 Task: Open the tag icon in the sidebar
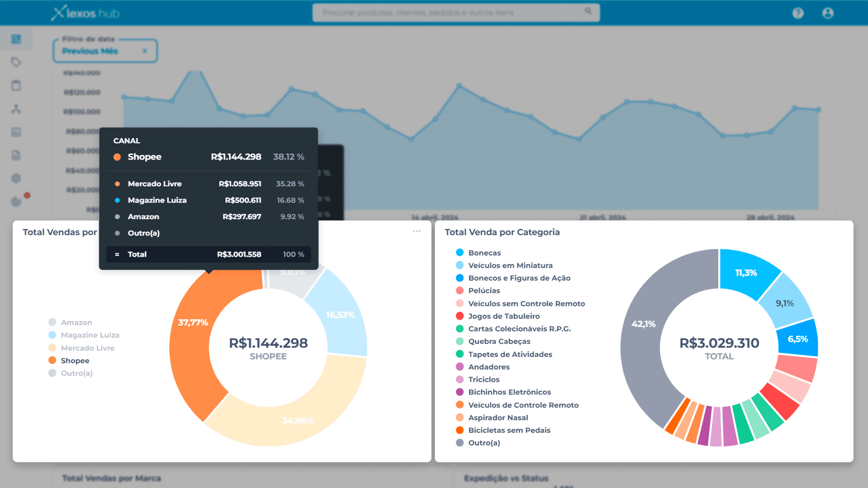point(16,62)
